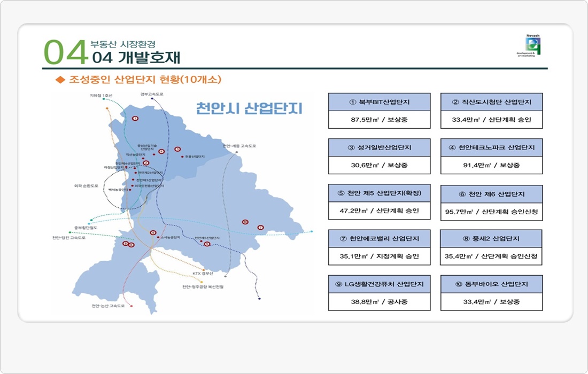Click the 천안-청주공항 복선전철 map label
Viewport: 588px width, 374px height.
tap(203, 287)
